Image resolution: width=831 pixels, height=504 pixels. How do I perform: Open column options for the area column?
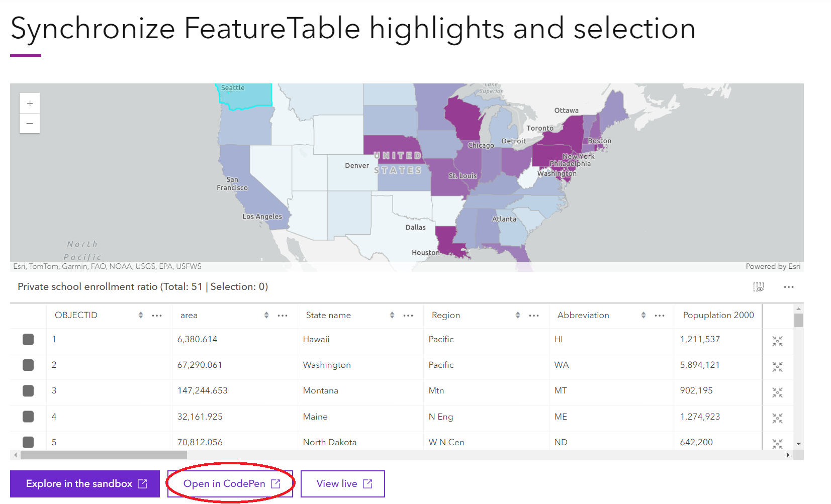(283, 315)
